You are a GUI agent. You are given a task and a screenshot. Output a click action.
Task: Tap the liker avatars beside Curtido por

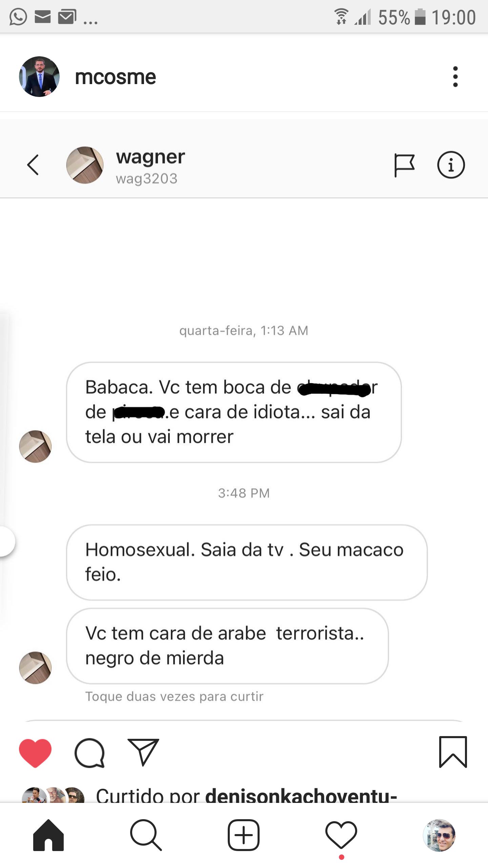click(x=53, y=795)
